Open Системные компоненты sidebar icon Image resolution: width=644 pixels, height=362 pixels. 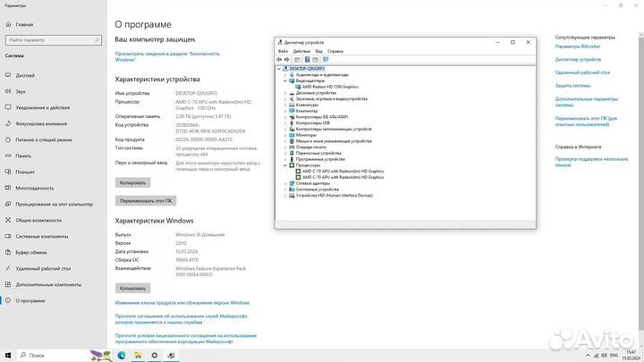point(8,236)
